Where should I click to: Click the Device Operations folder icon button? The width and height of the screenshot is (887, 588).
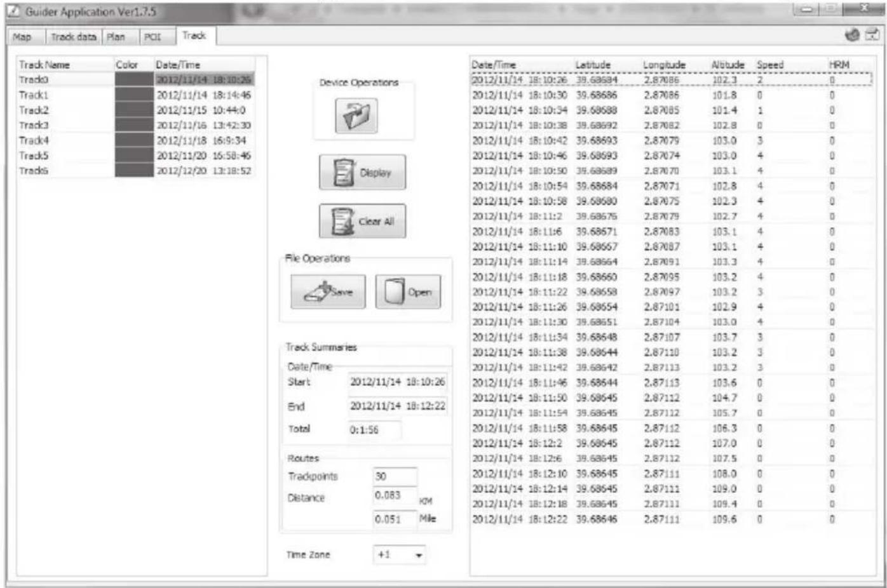(x=356, y=116)
